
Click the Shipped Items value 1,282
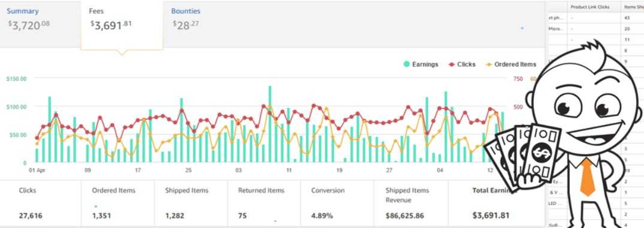point(174,215)
